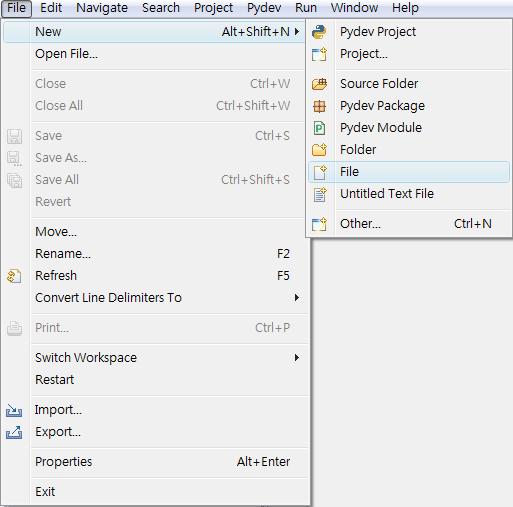Viewport: 513px width, 507px height.
Task: Click the Python logo icon for Pydev Project
Action: tap(319, 32)
